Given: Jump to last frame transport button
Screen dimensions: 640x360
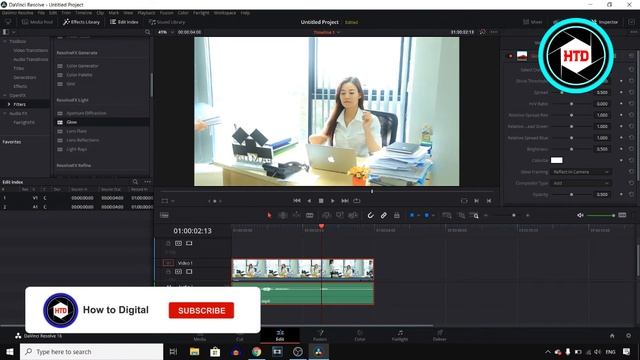Looking at the screenshot, I should (x=345, y=200).
